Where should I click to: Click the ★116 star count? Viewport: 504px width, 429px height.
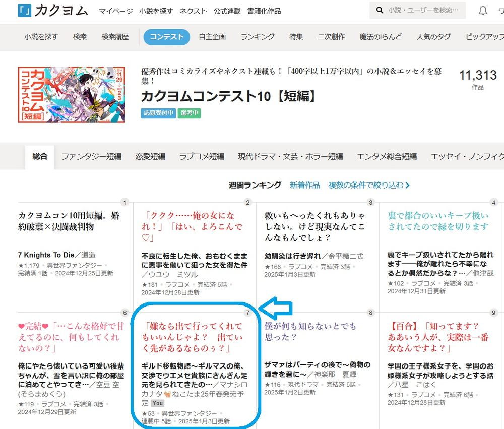click(x=272, y=384)
